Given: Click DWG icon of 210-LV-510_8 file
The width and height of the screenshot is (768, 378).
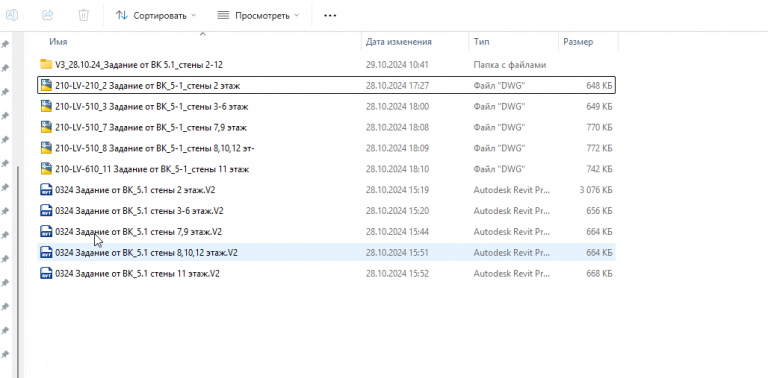Looking at the screenshot, I should coord(46,148).
